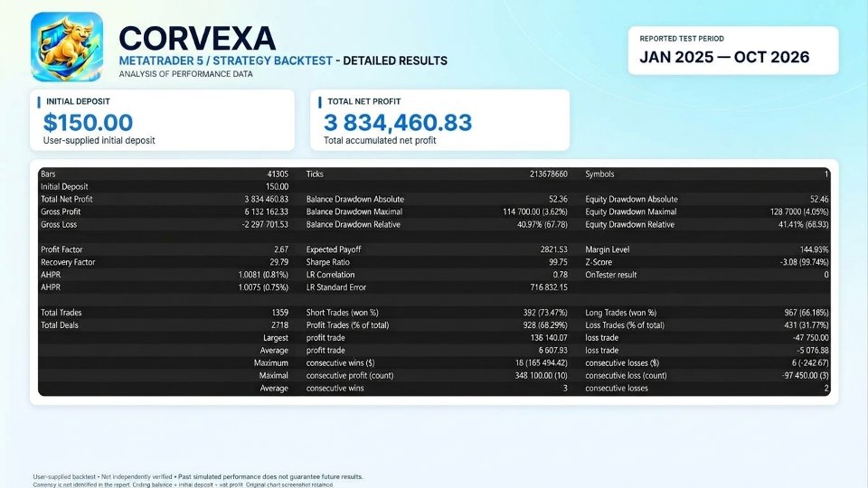868x488 pixels.
Task: Select consecutive profit value "348 100.00 (10)"
Action: [542, 376]
